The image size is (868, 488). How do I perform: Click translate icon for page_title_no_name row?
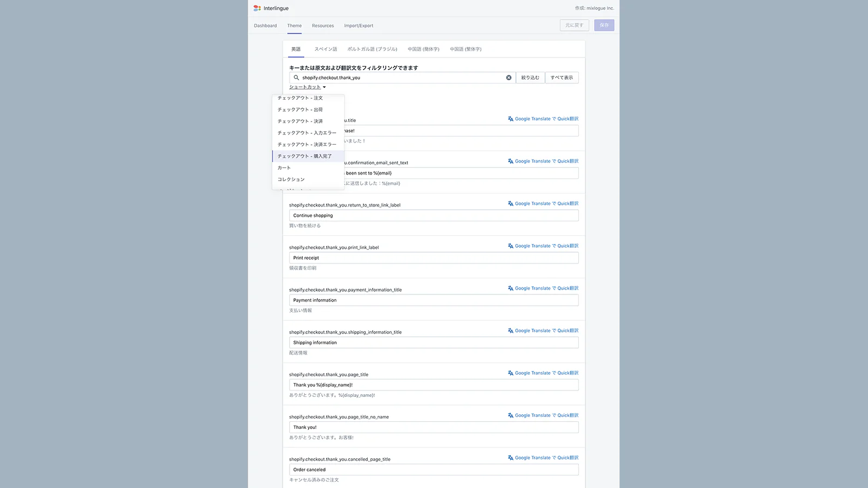point(510,415)
